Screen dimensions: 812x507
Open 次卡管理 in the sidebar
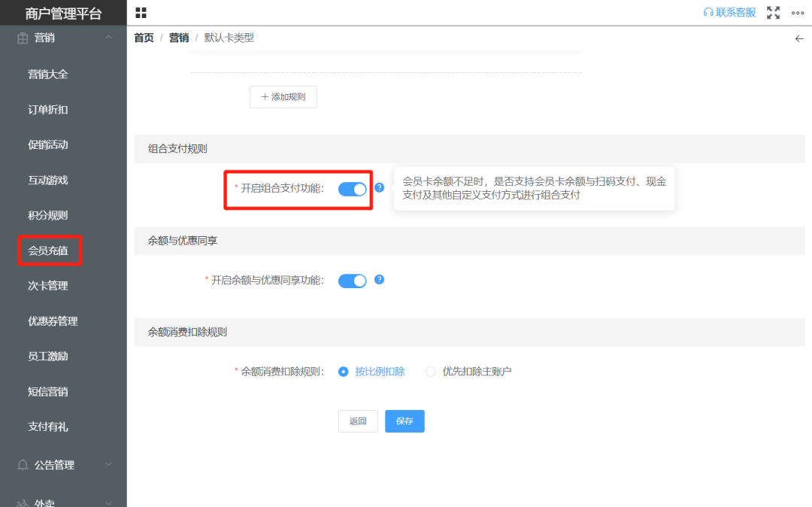(x=48, y=285)
